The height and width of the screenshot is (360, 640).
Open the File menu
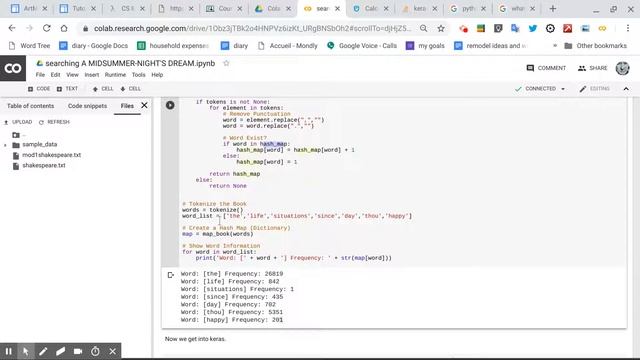(x=40, y=75)
